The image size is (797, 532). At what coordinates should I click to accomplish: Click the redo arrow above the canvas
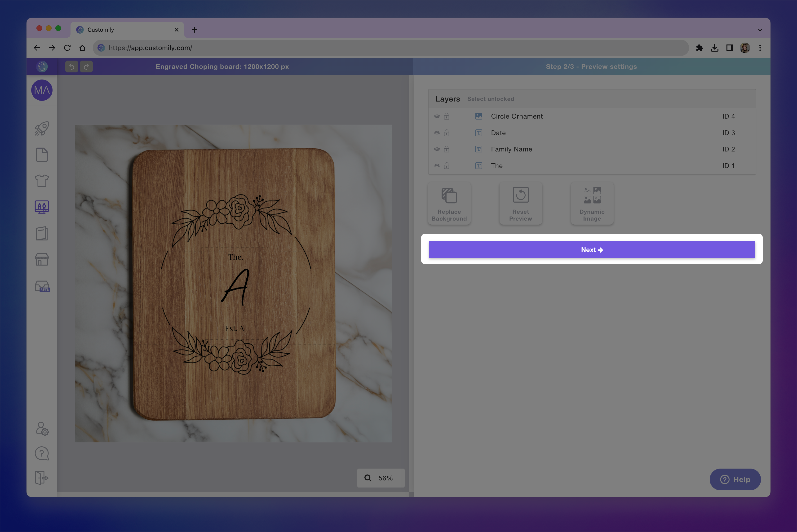pyautogui.click(x=86, y=66)
